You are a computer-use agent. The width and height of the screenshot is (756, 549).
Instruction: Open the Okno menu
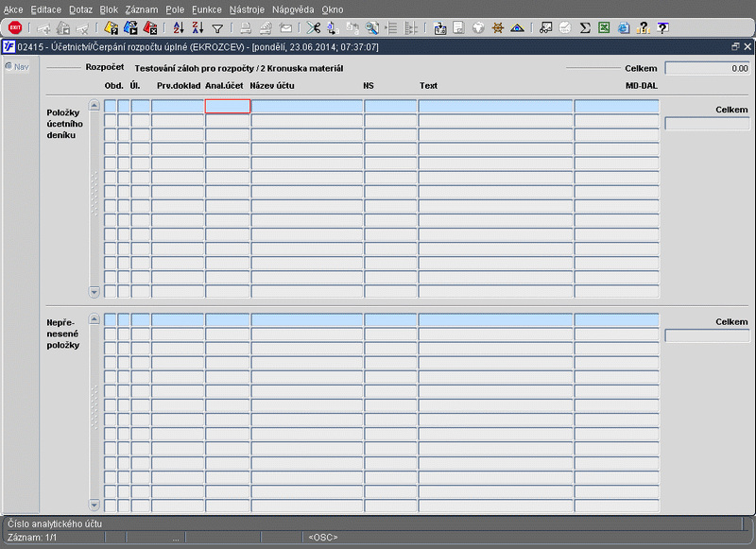click(333, 9)
